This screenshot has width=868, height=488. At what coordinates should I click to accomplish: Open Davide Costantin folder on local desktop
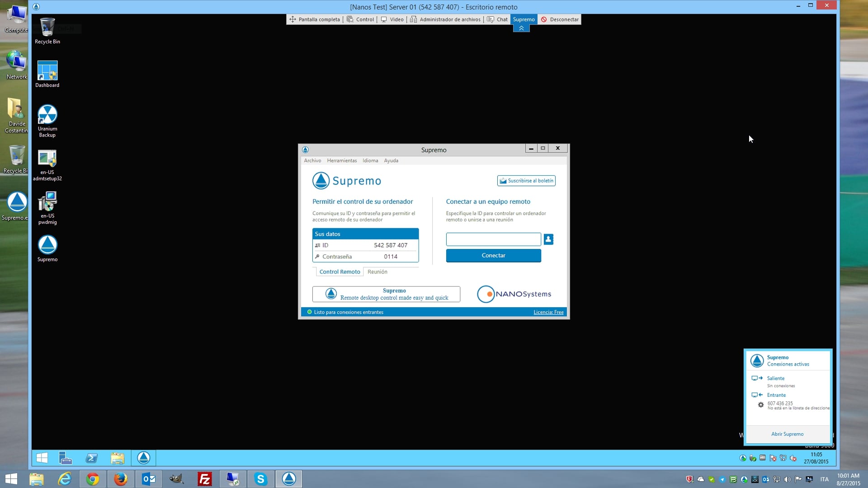[x=16, y=115]
